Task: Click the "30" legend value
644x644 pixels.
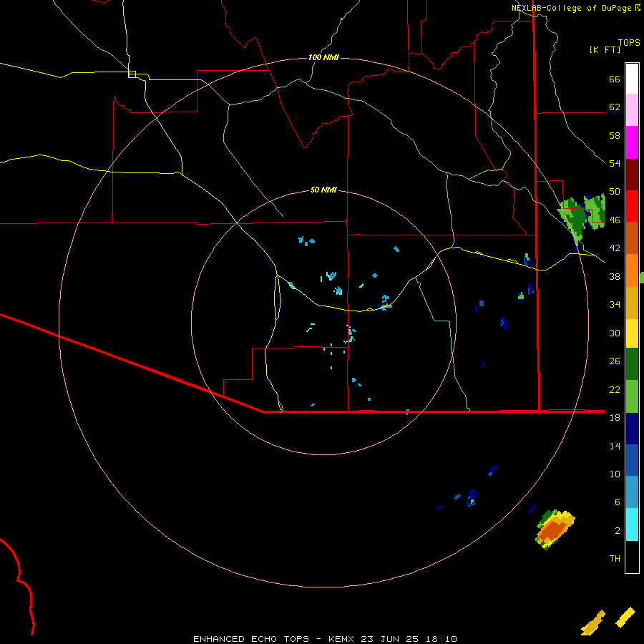Action: coord(615,333)
